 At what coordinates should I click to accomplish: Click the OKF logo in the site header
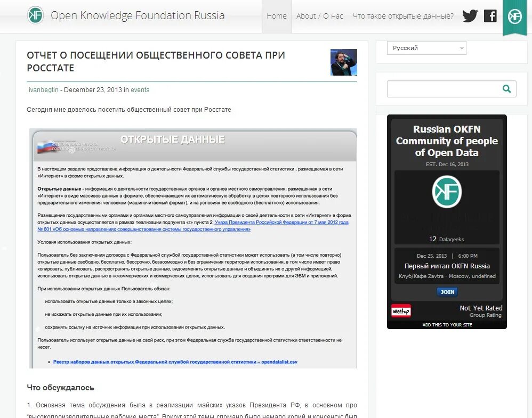(x=35, y=15)
